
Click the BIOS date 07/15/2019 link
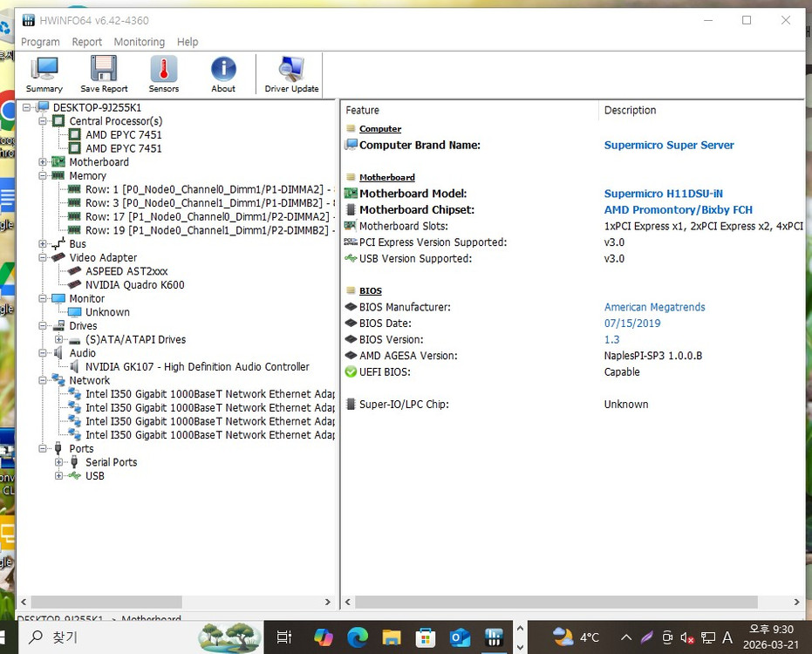click(x=632, y=324)
